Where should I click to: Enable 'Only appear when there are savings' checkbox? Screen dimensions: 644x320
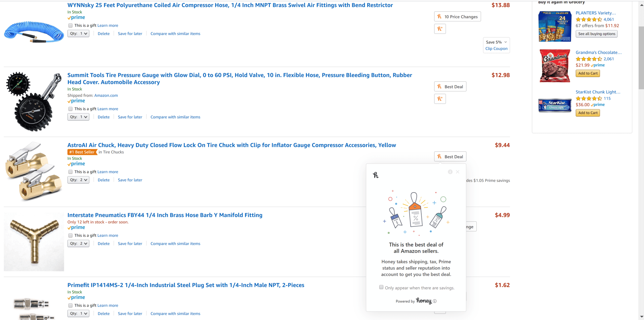(x=381, y=287)
